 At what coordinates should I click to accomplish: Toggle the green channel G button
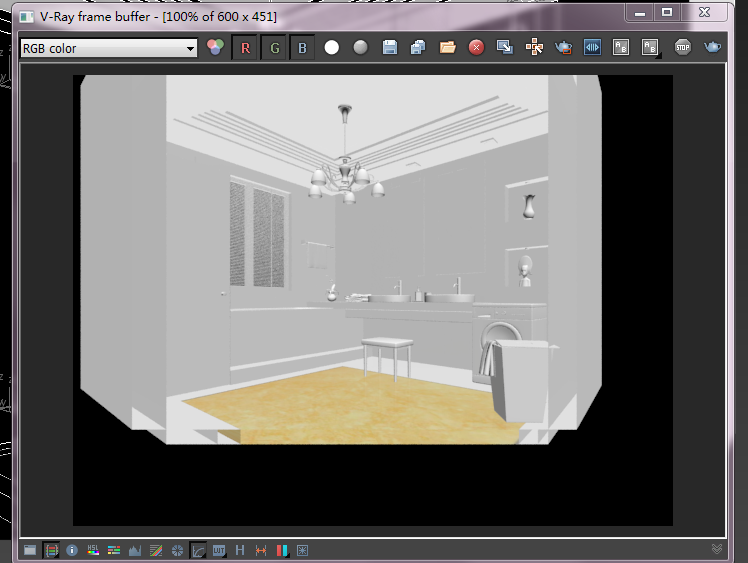(x=274, y=48)
